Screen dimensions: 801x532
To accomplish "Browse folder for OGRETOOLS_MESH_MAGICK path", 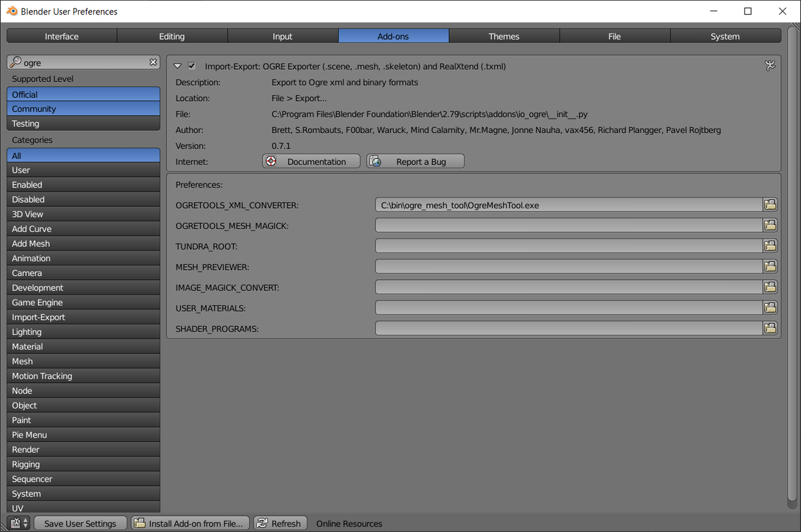I will [770, 225].
